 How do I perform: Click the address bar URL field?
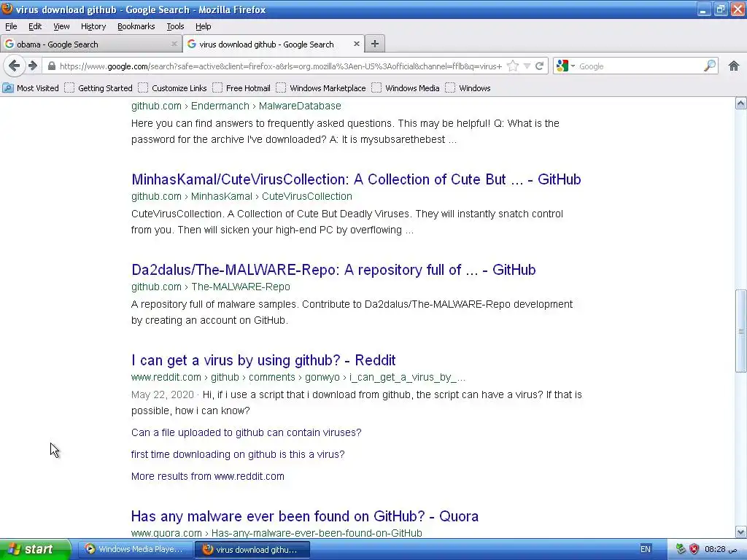(x=280, y=66)
